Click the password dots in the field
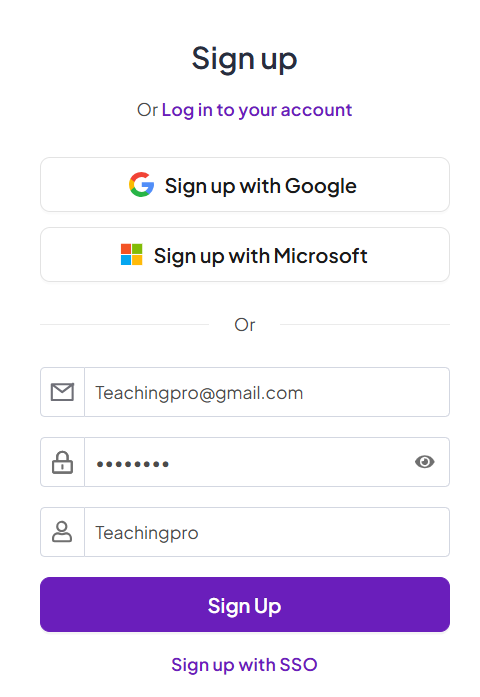The width and height of the screenshot is (480, 697). (132, 465)
